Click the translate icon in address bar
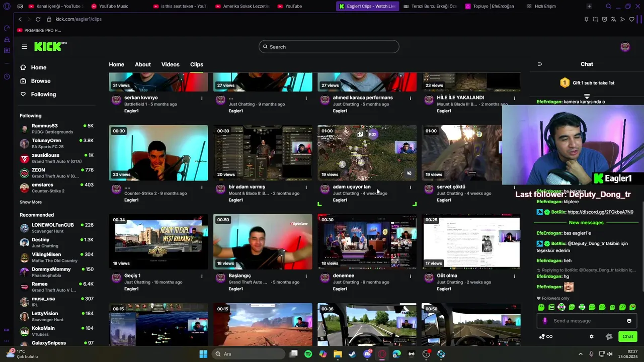This screenshot has width=644, height=362. click(613, 19)
